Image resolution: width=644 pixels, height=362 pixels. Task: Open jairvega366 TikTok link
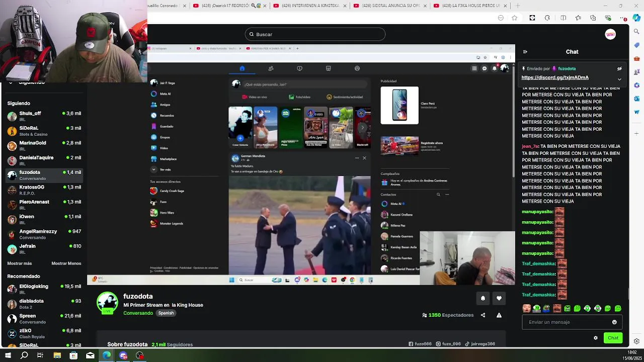tap(480, 344)
